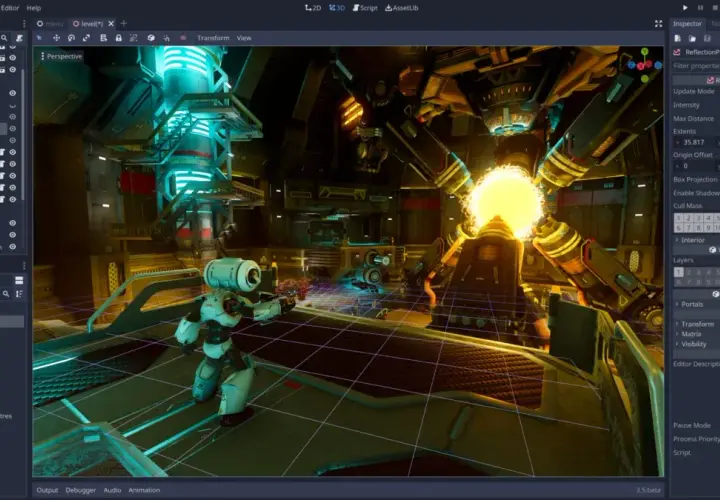Viewport: 720px width, 500px height.
Task: Open the Perspective viewport options menu
Action: coord(61,56)
